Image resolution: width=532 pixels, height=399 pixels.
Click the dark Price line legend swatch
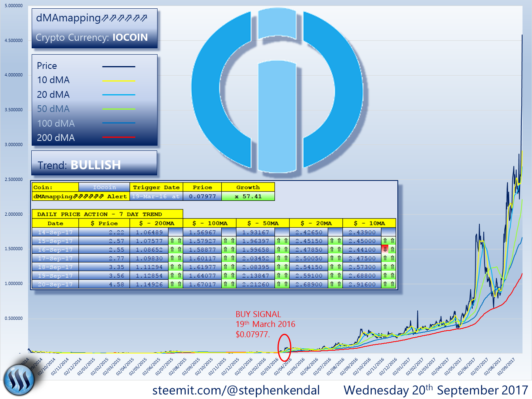point(119,66)
